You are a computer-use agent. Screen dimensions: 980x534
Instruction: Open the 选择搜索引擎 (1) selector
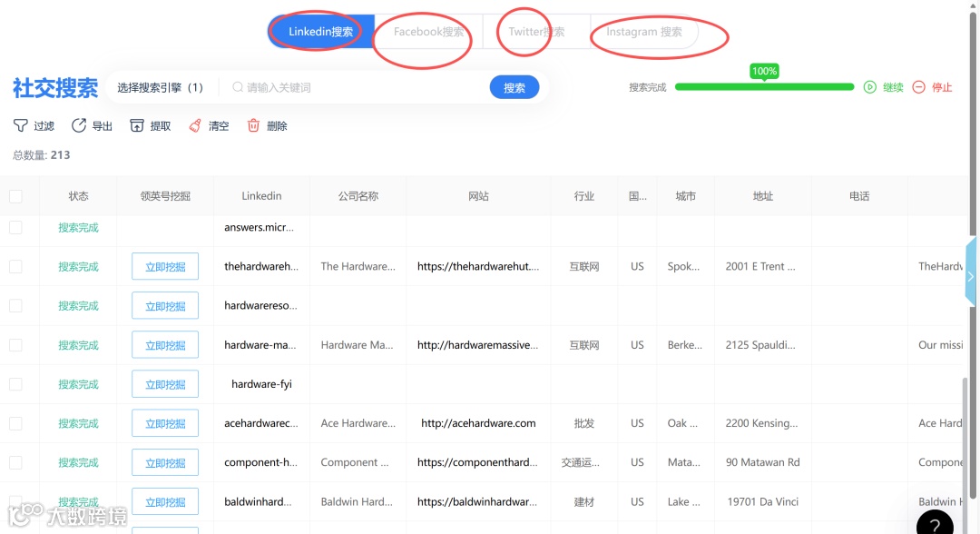point(161,87)
